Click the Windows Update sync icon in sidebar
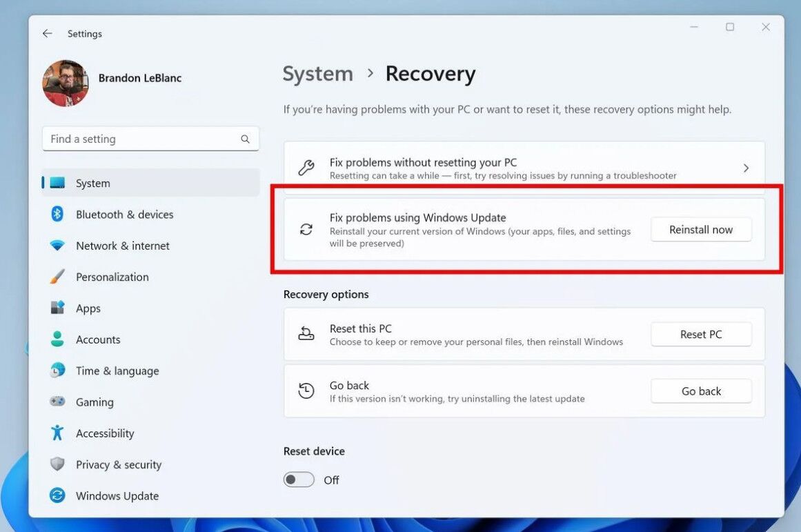 [57, 495]
